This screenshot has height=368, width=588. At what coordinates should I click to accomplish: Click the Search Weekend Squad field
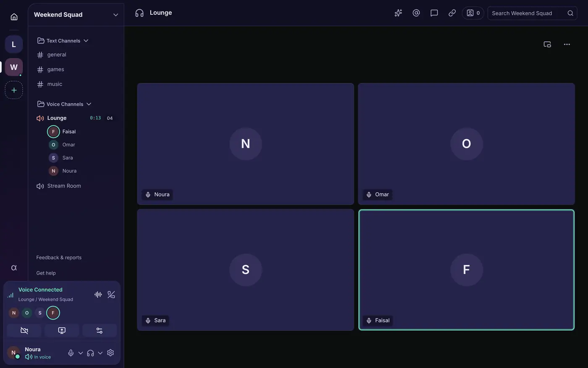pyautogui.click(x=532, y=13)
